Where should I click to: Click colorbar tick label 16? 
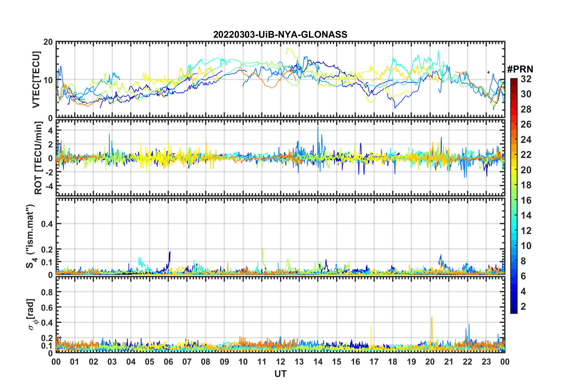(526, 200)
